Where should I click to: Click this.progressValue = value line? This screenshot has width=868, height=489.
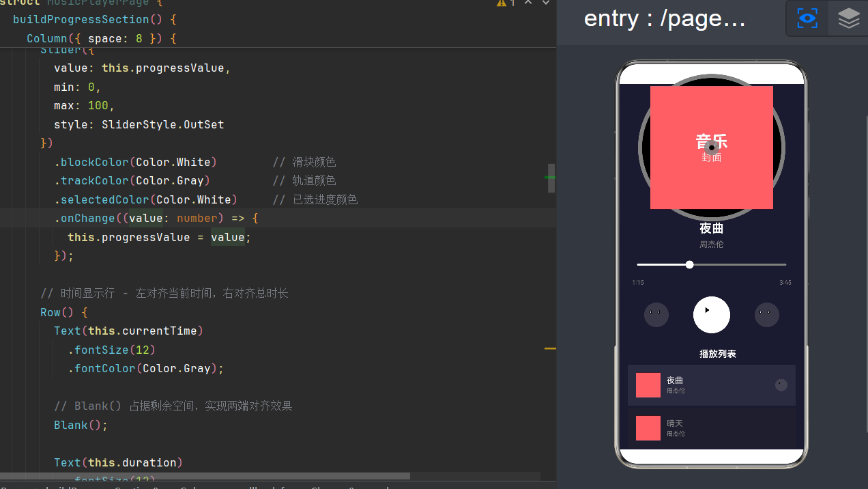[x=160, y=238]
